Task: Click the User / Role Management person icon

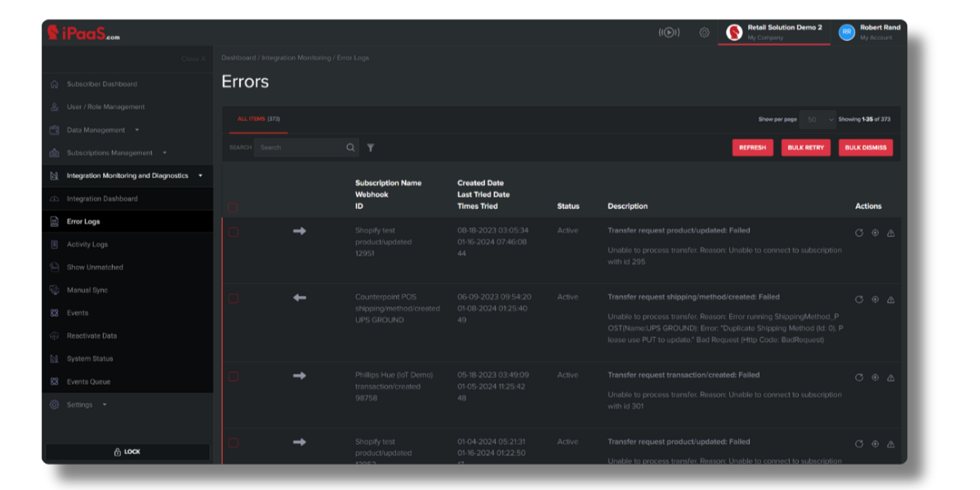Action: click(54, 107)
